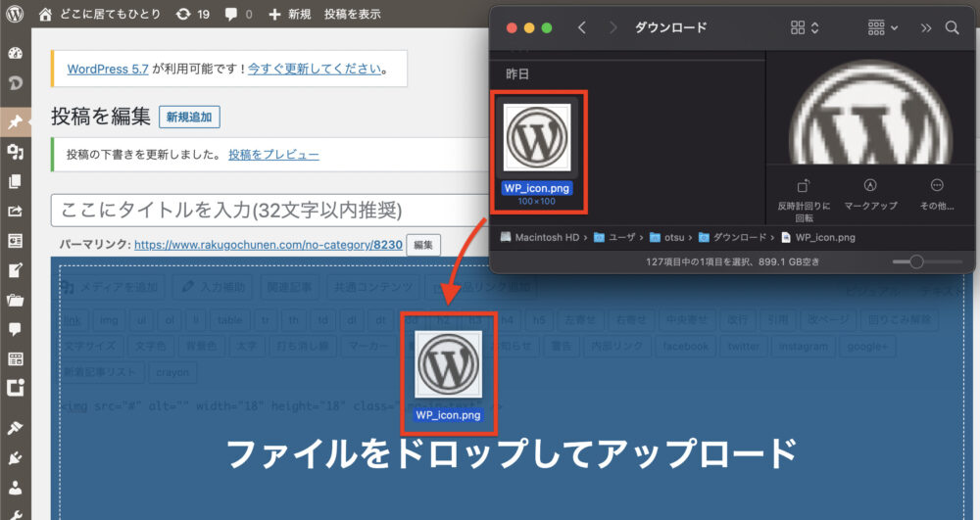Go forward in the Finder window
The width and height of the screenshot is (980, 520).
(613, 27)
